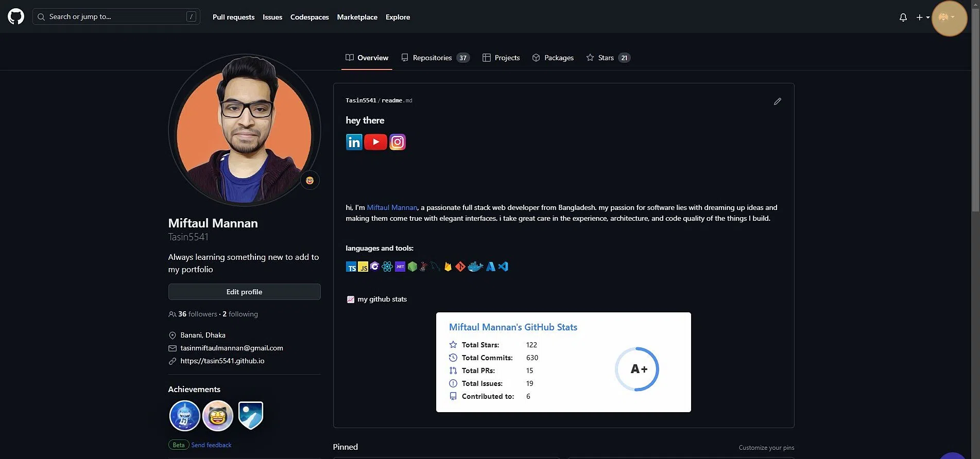The height and width of the screenshot is (459, 980).
Task: Edit the profile readme with the pencil icon
Action: click(778, 101)
